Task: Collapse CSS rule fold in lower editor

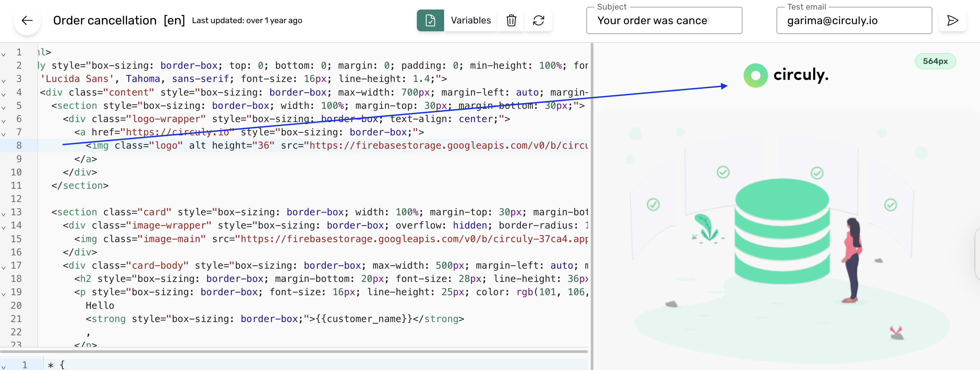Action: (x=4, y=367)
